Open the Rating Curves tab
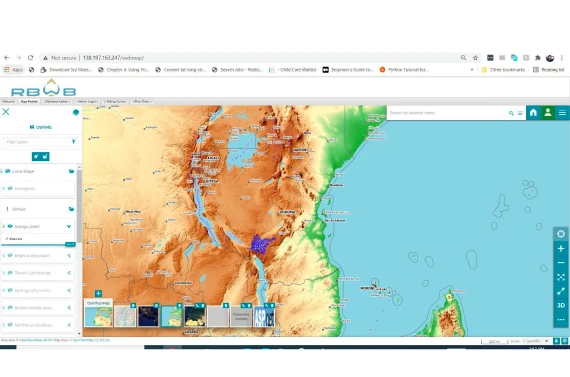 [x=115, y=101]
